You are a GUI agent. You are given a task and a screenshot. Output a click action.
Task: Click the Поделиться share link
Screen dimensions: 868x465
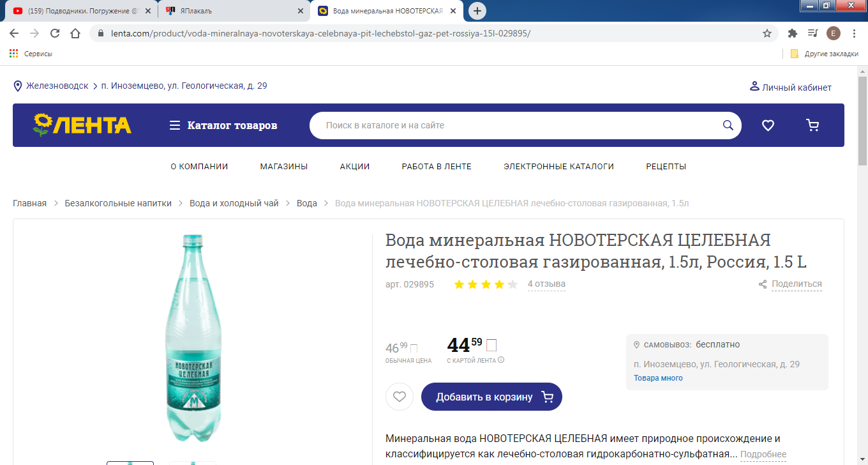click(x=790, y=284)
